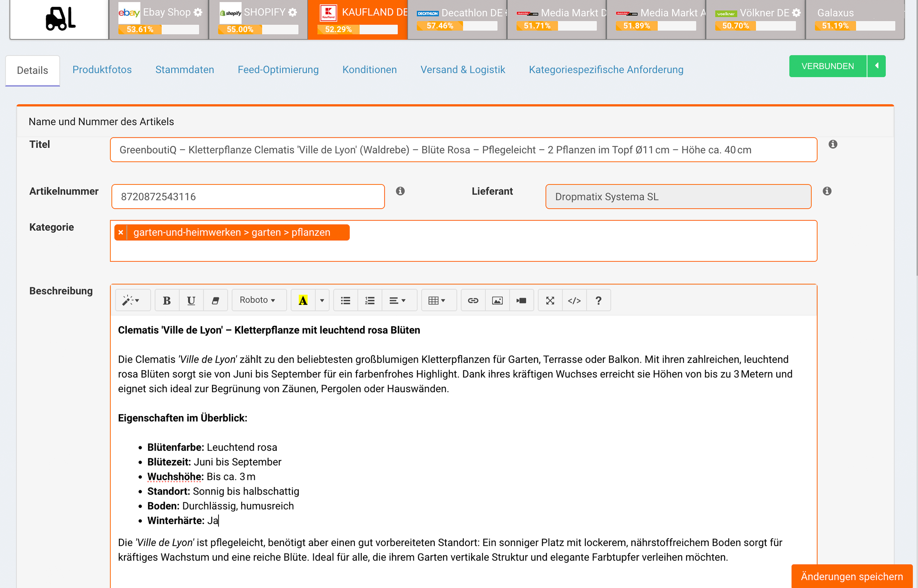
Task: Click the forklift logo home icon
Action: (60, 19)
